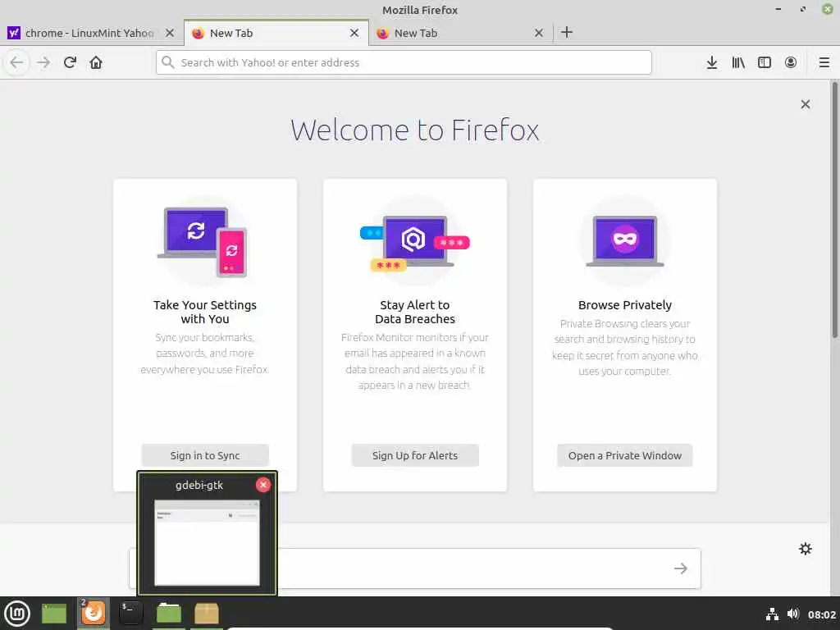Click the Browse Privately title
The width and height of the screenshot is (840, 630).
[x=624, y=305]
